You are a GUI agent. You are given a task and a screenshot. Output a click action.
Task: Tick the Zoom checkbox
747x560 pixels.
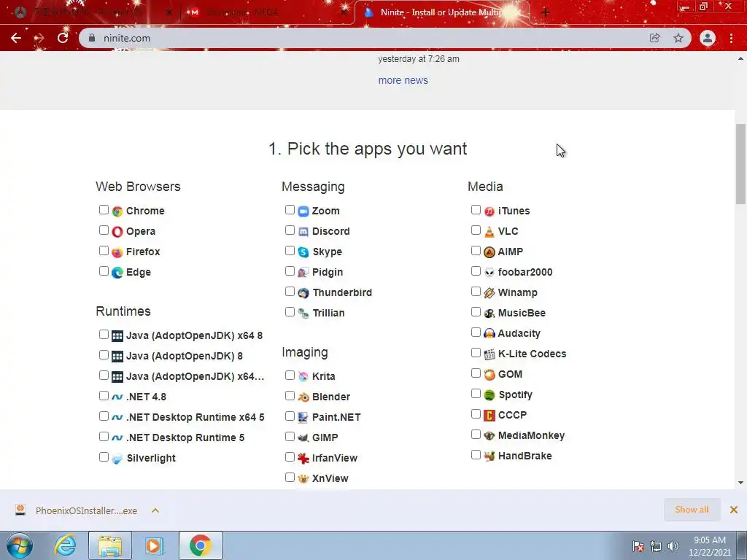[290, 209]
